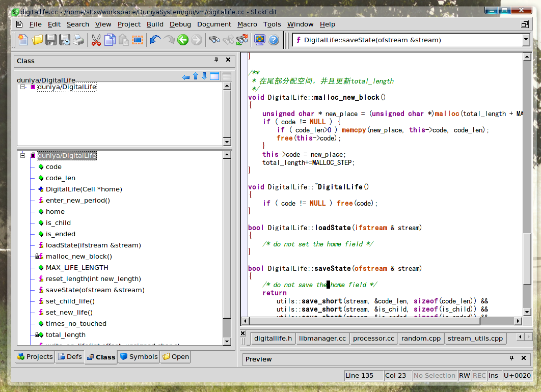Open help with the blue question mark icon
541x392 pixels.
tap(274, 40)
